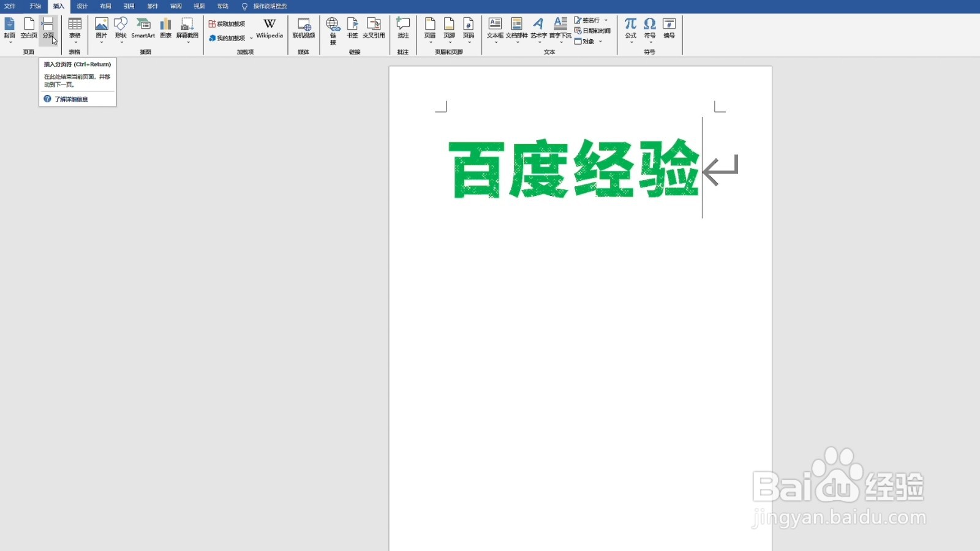Open the shapes (形状) gallery
Viewport: 980px width, 551px height.
click(121, 29)
